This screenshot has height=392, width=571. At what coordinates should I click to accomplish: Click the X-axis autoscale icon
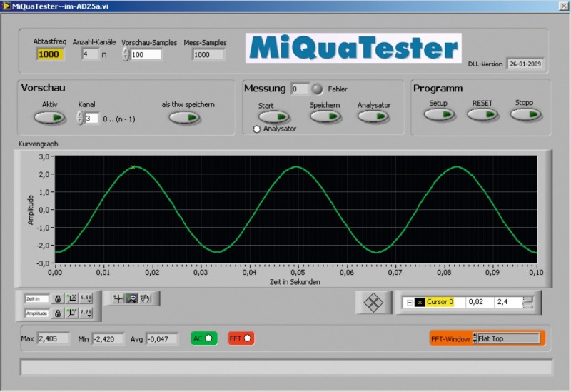[71, 299]
